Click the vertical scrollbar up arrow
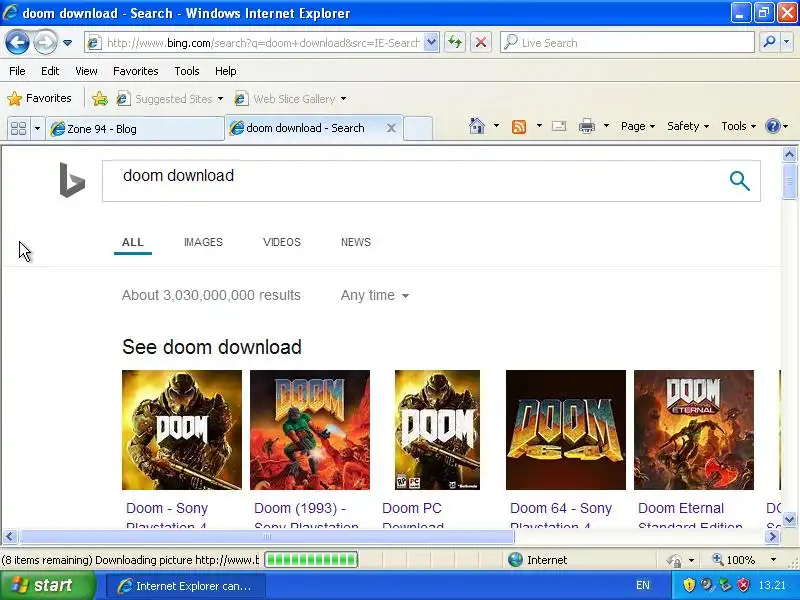800x600 pixels. coord(789,154)
